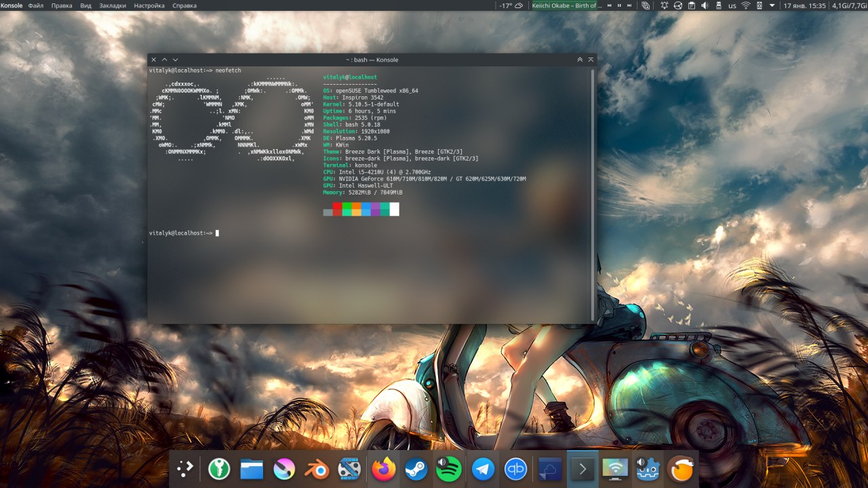The width and height of the screenshot is (868, 488).
Task: Click the vitalyk@localhost neofetch header
Action: (350, 77)
